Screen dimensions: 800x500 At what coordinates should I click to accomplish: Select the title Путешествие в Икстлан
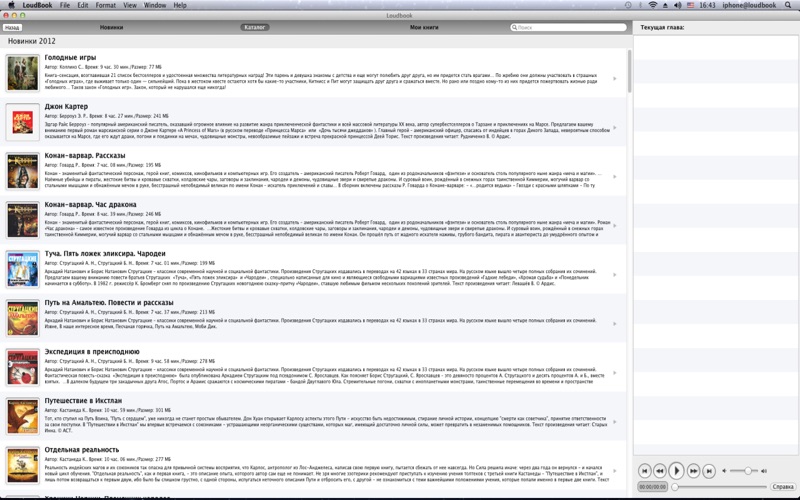[x=83, y=401]
